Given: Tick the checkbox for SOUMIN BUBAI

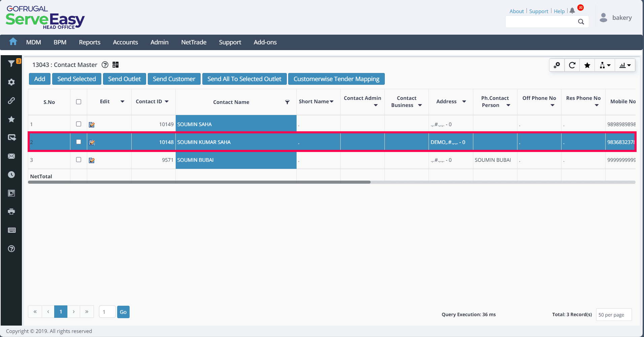Looking at the screenshot, I should [79, 159].
